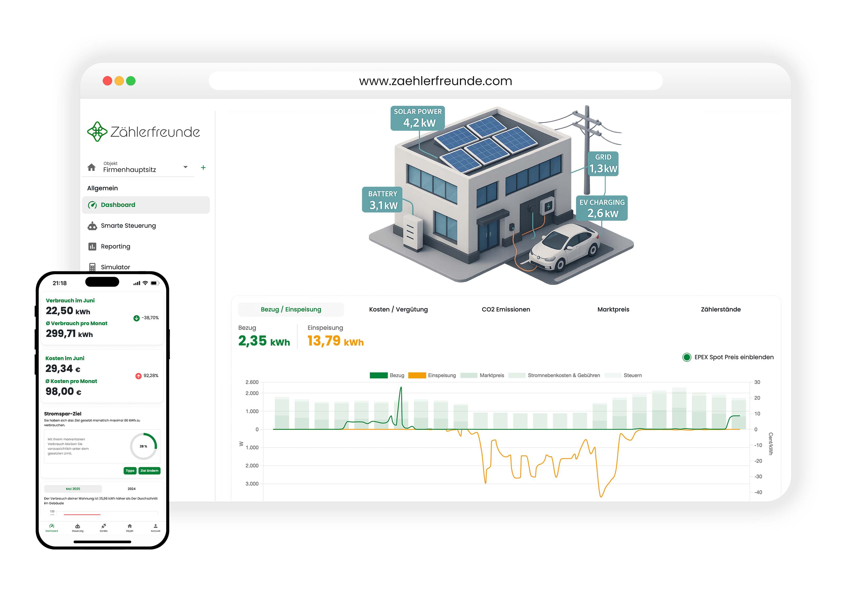Click the green browser maximize dot
The height and width of the screenshot is (616, 854).
click(x=131, y=81)
